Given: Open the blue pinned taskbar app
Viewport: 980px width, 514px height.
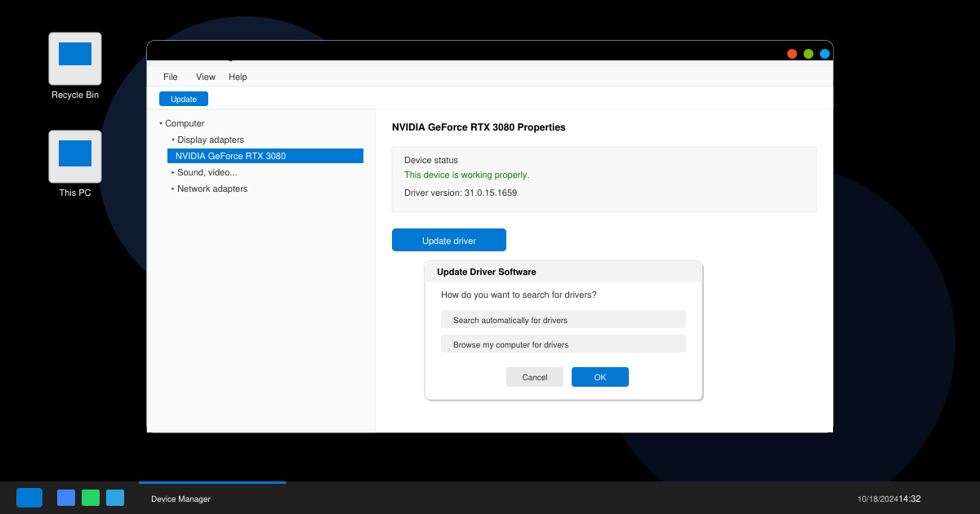Looking at the screenshot, I should 66,498.
